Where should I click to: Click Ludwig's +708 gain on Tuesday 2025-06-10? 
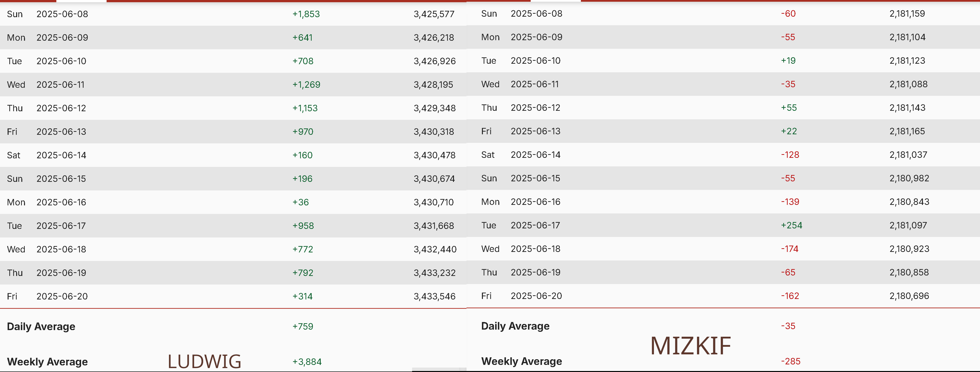coord(303,61)
